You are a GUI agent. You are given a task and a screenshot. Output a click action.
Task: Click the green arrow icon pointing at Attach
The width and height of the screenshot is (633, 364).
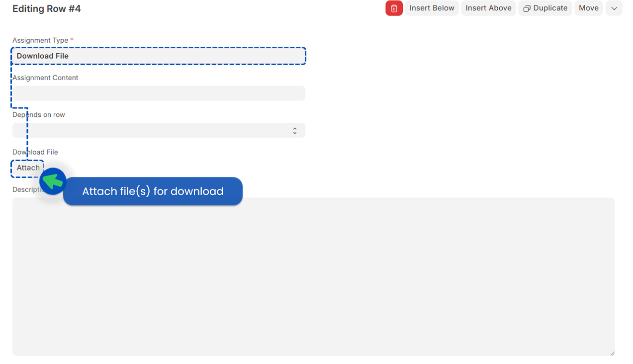pyautogui.click(x=52, y=181)
